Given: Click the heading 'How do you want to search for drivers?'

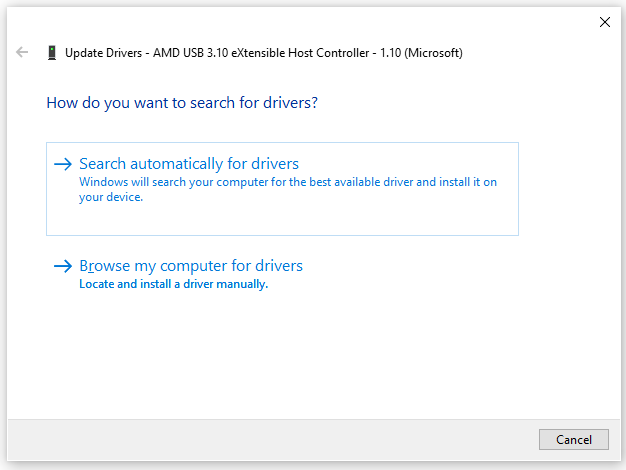Looking at the screenshot, I should pos(182,103).
